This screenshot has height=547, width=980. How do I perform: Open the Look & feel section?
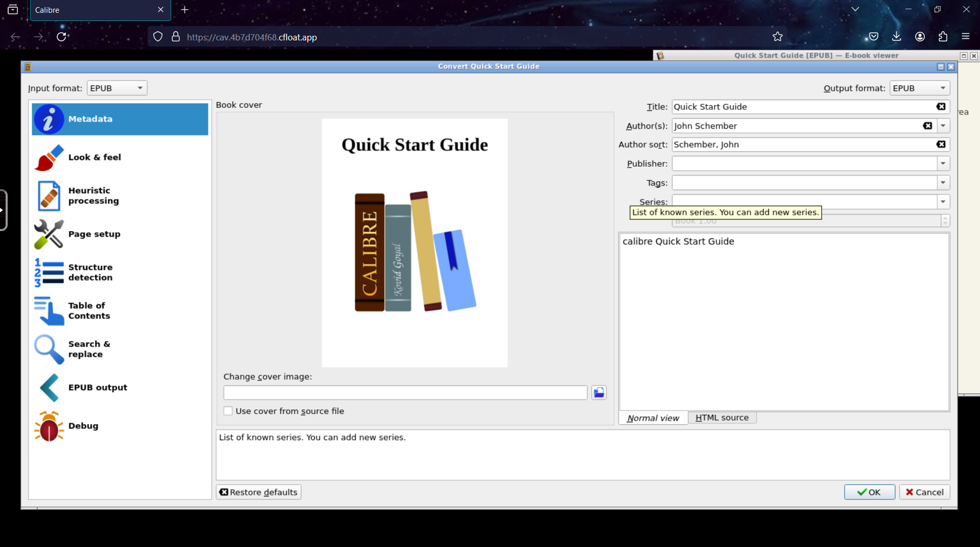120,157
